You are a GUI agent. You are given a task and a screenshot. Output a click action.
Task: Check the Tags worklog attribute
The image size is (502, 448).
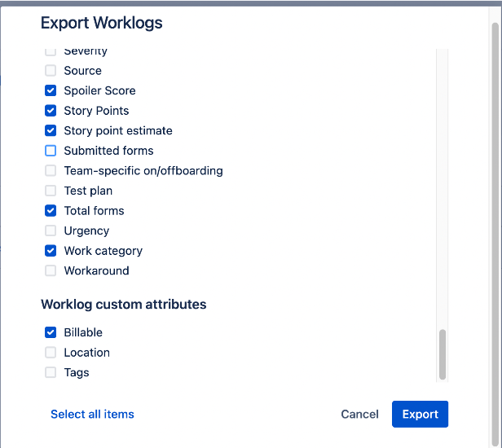pos(51,372)
